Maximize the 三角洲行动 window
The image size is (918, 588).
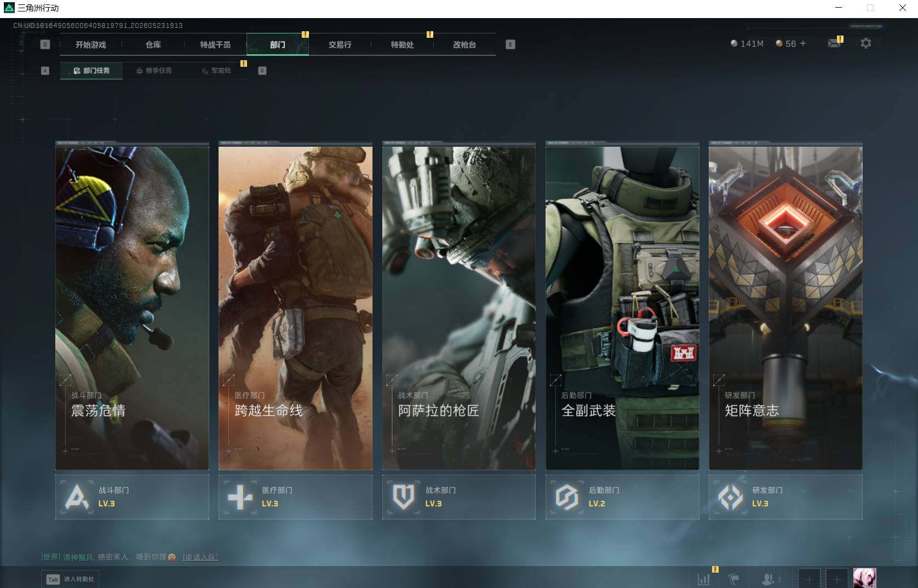(x=870, y=8)
